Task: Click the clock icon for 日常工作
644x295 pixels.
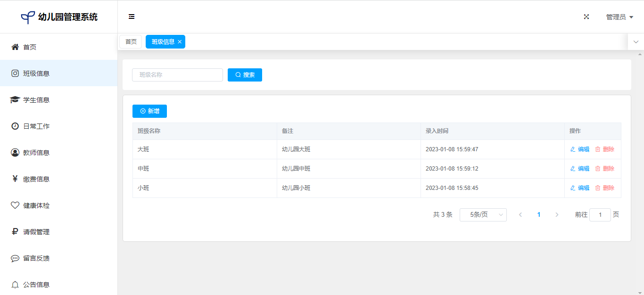Action: point(15,126)
